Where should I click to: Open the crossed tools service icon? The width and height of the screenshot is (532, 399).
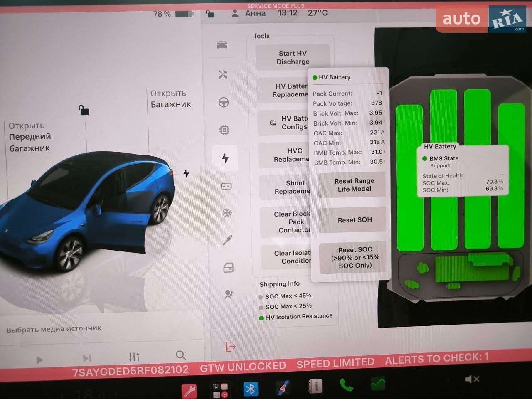coord(223,74)
